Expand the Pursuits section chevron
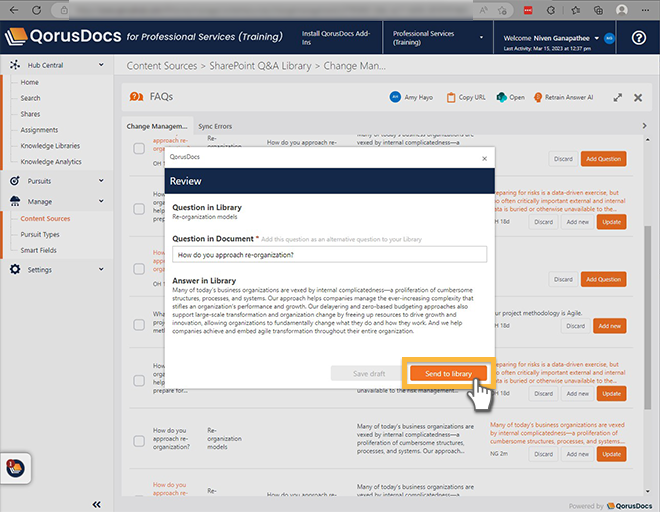The image size is (660, 512). (101, 181)
